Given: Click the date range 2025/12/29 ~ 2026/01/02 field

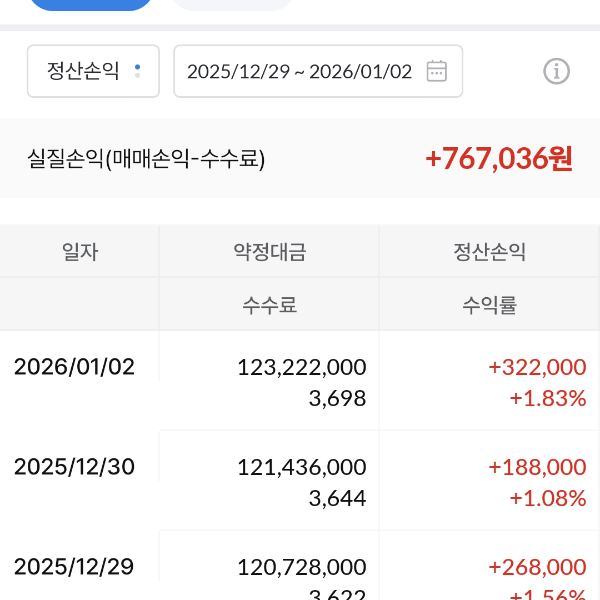Looking at the screenshot, I should pyautogui.click(x=300, y=71).
